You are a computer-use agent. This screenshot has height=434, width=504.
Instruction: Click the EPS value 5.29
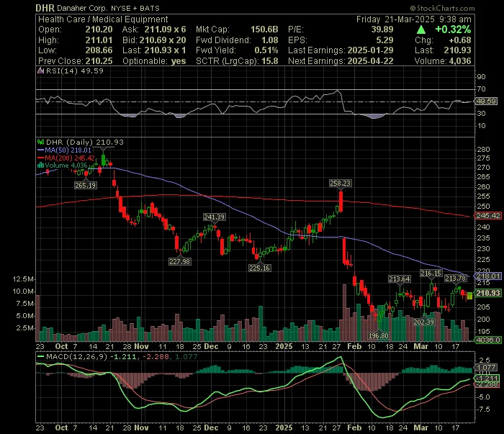click(384, 40)
